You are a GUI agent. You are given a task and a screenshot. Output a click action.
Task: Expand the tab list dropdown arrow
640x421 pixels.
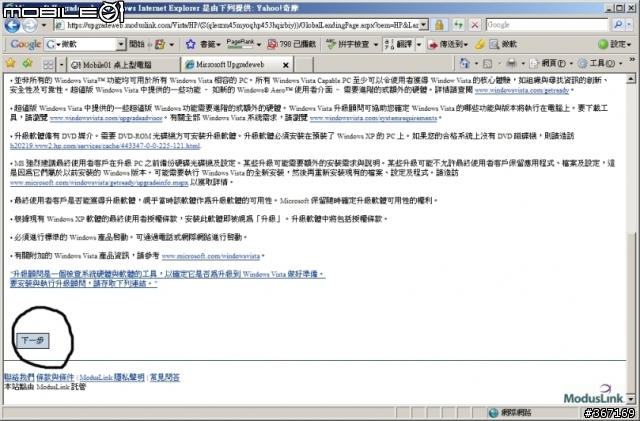[x=61, y=65]
